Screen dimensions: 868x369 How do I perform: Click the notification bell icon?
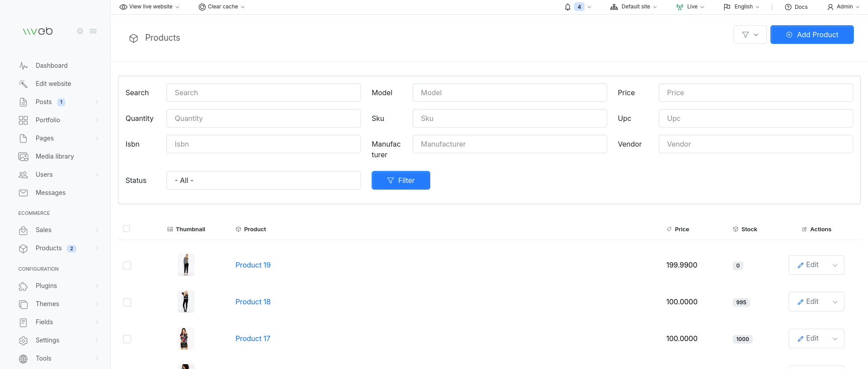[568, 7]
